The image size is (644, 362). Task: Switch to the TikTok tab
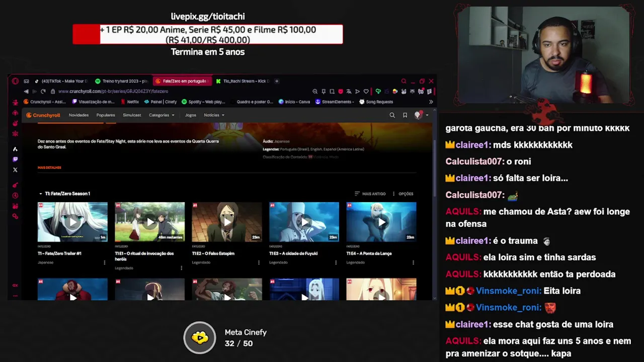[x=61, y=81]
